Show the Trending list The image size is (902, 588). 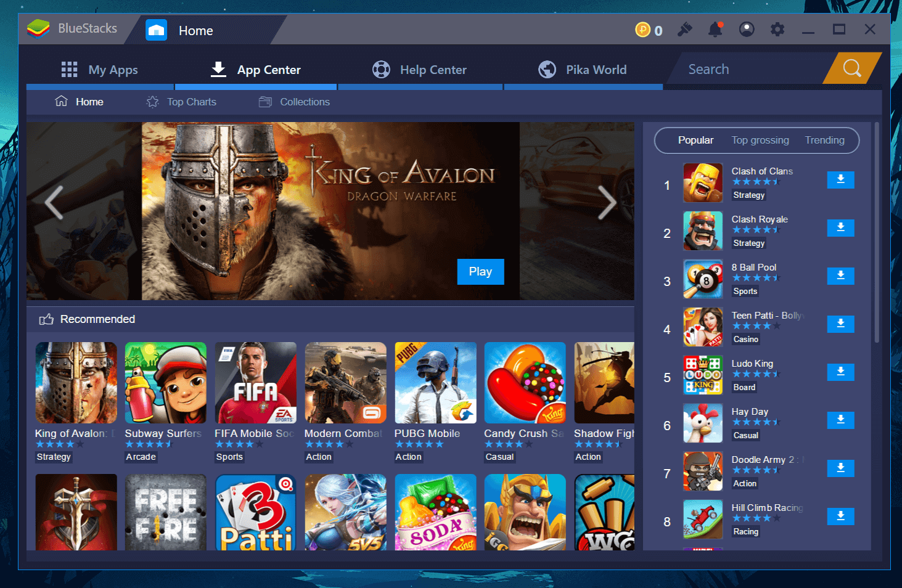coord(824,140)
